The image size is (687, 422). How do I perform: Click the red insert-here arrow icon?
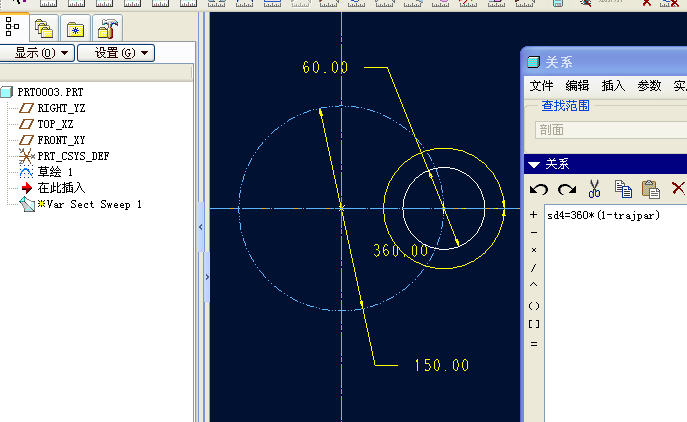pos(27,188)
